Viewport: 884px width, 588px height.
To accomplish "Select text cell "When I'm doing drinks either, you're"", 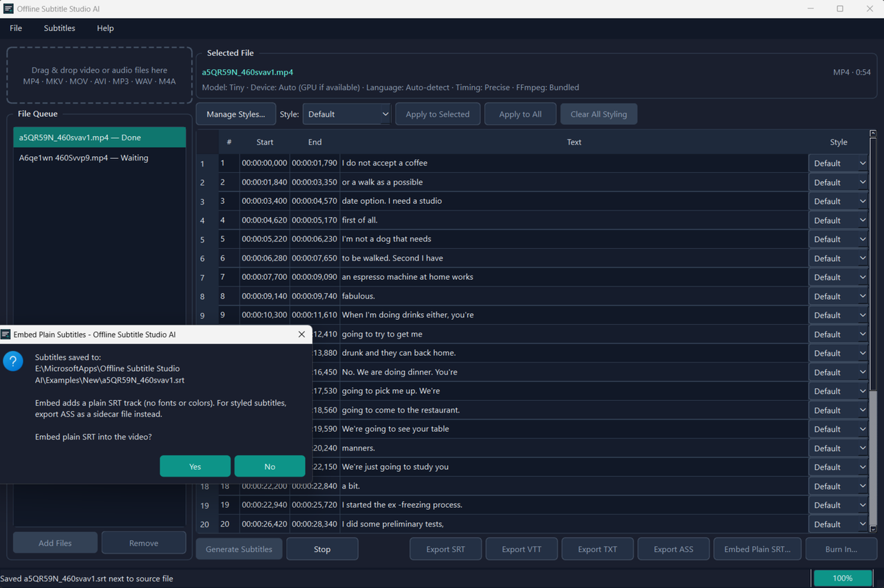I will 574,315.
